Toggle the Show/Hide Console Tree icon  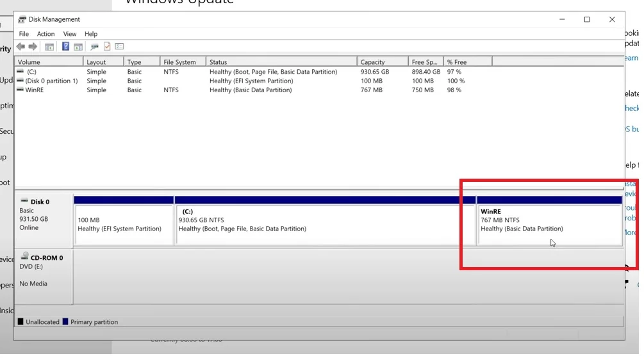(49, 47)
